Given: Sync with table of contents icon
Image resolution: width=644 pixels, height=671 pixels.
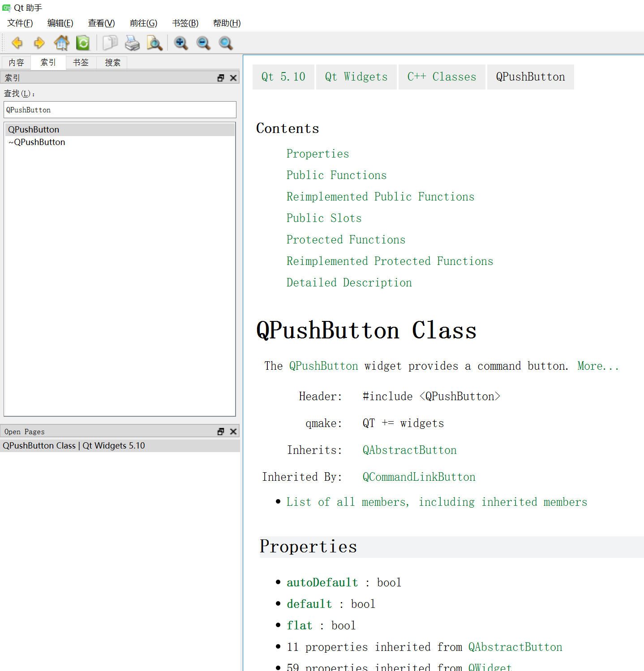Looking at the screenshot, I should [x=83, y=43].
